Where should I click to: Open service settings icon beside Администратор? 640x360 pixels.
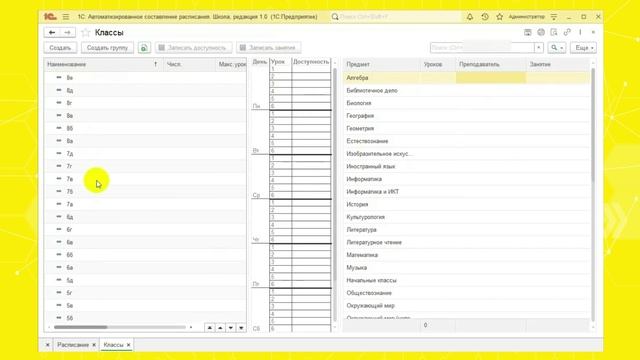pos(554,17)
